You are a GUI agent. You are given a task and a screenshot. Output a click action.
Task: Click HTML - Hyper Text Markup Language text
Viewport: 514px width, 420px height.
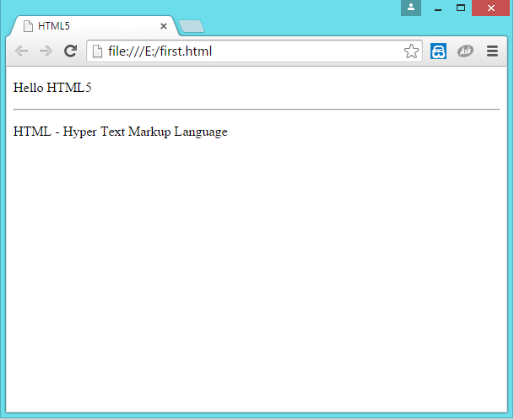pos(121,132)
